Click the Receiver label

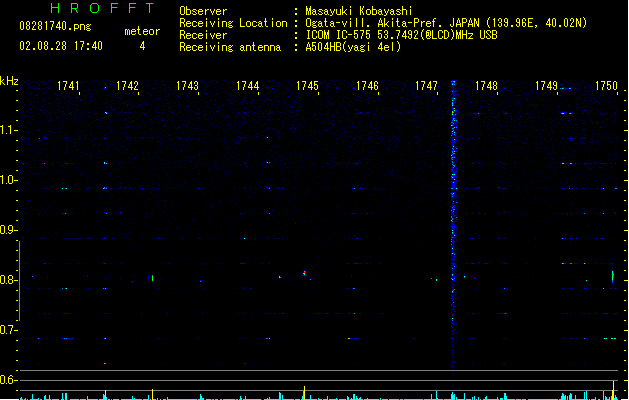[203, 35]
